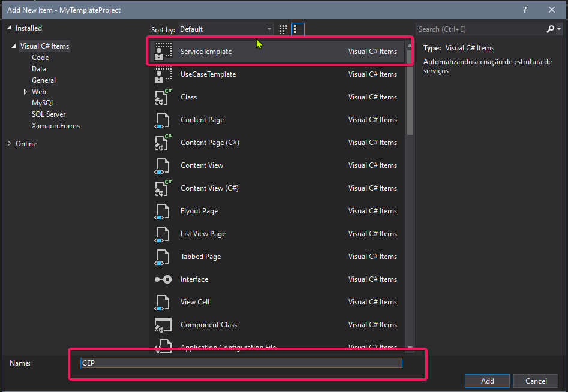Viewport: 568px width, 392px height.
Task: Collapse the Visual C# Items node
Action: click(x=14, y=46)
